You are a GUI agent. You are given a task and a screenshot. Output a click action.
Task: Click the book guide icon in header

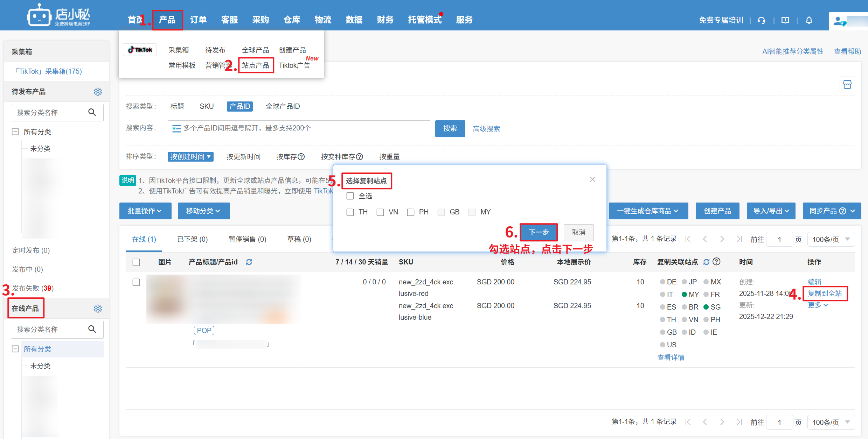[785, 20]
